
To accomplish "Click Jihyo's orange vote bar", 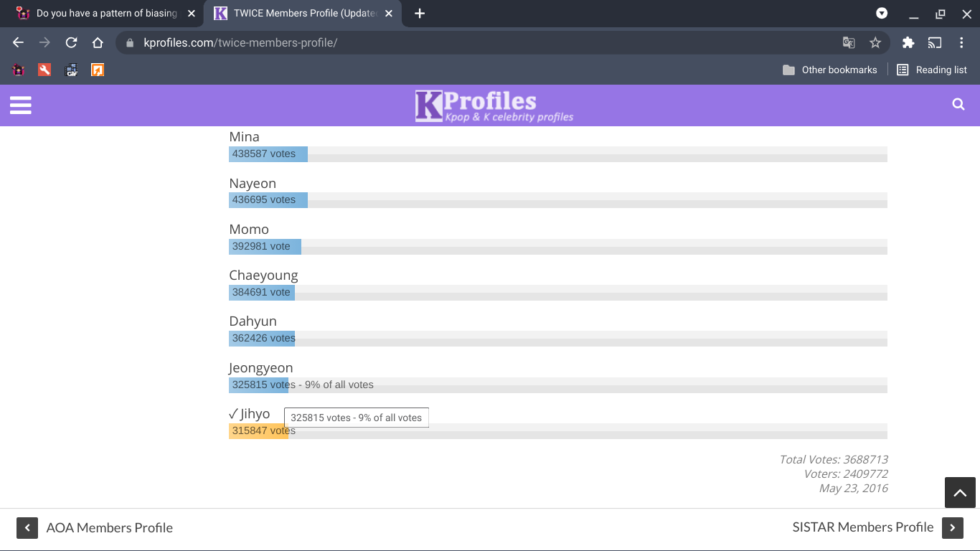I will [258, 431].
